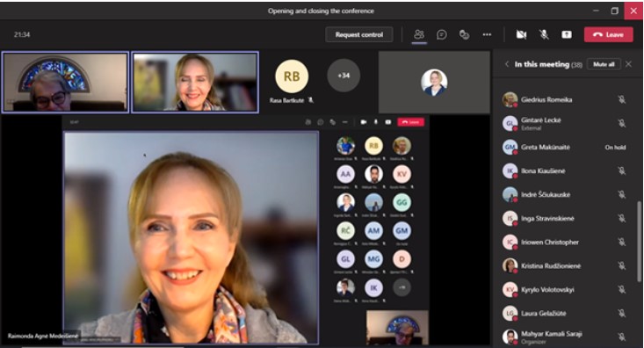Screen dimensions: 644x348
Task: Open the meeting chat icon
Action: click(442, 34)
